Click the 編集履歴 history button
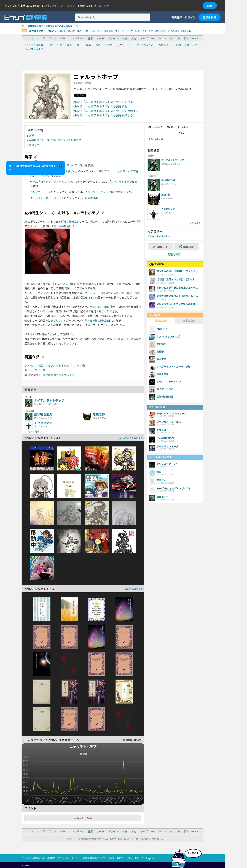Image resolution: width=247 pixels, height=868 pixels. pyautogui.click(x=186, y=247)
